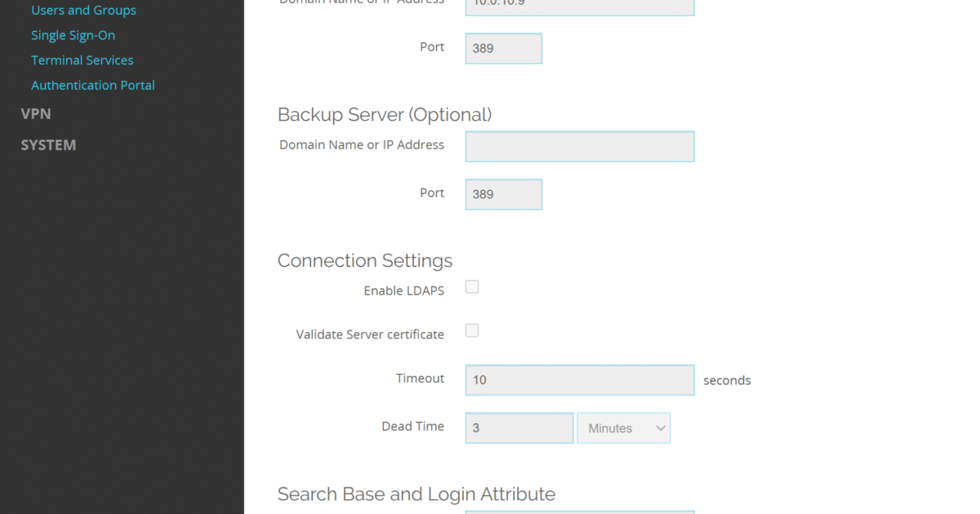Select the Timeout seconds input field
Image resolution: width=980 pixels, height=514 pixels.
[579, 380]
